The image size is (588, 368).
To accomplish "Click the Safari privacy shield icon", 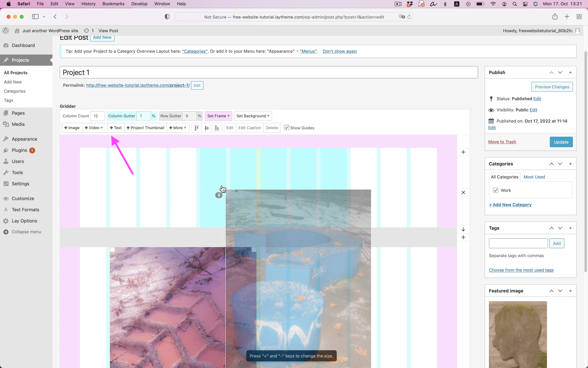I will pyautogui.click(x=167, y=17).
